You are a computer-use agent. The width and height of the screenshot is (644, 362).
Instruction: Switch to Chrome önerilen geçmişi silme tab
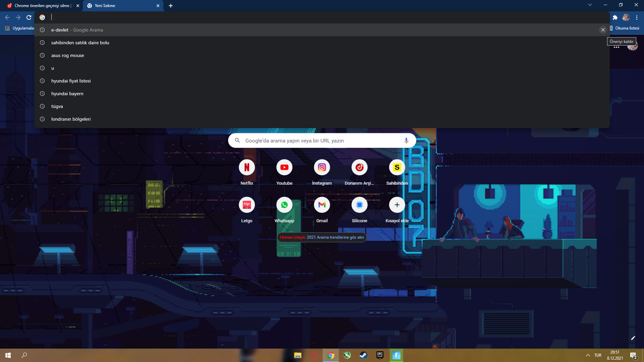pyautogui.click(x=42, y=6)
